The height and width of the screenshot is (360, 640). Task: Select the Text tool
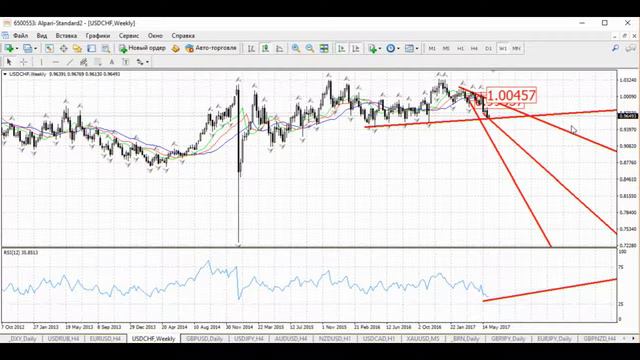pos(112,62)
